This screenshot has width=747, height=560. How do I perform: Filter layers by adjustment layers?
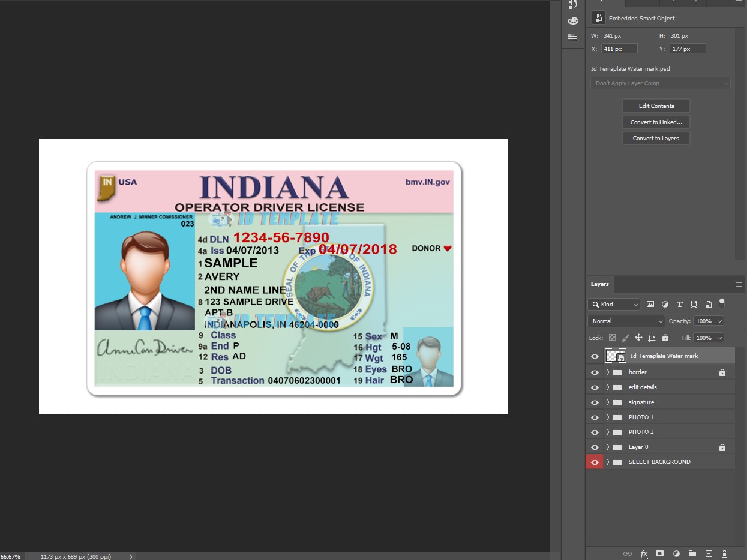pyautogui.click(x=665, y=305)
